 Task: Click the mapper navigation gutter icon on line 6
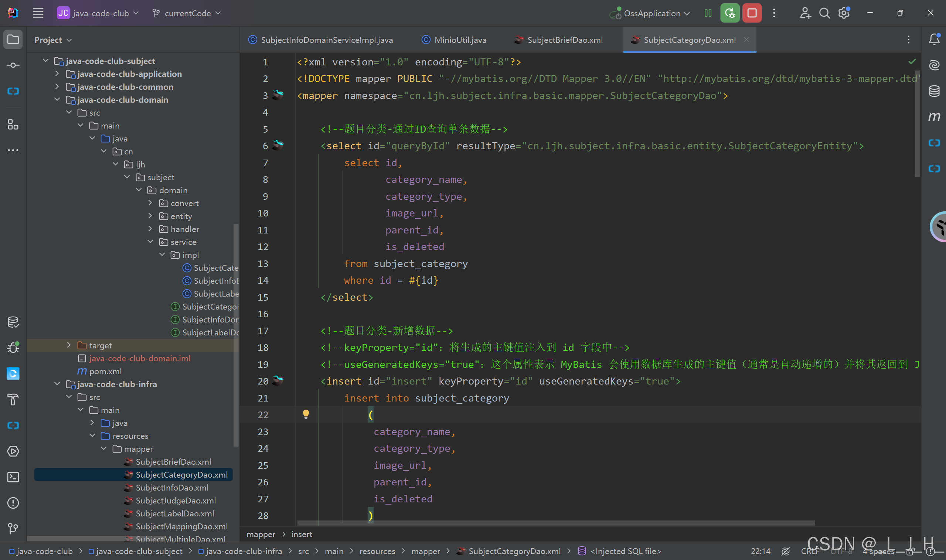point(278,145)
